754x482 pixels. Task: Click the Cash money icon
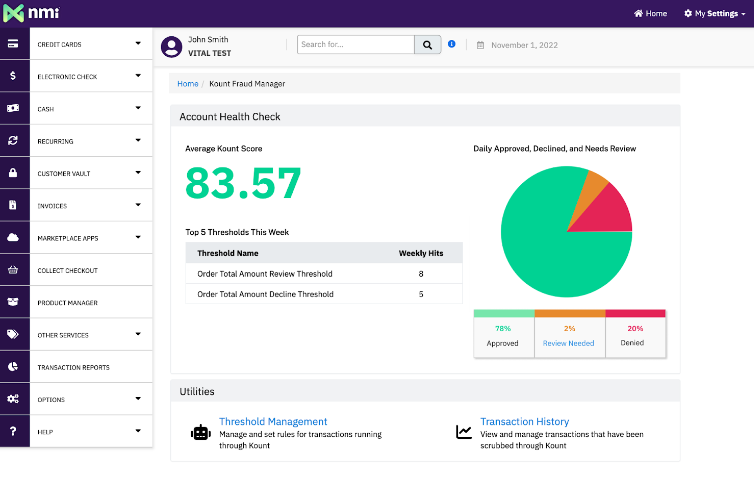(13, 108)
